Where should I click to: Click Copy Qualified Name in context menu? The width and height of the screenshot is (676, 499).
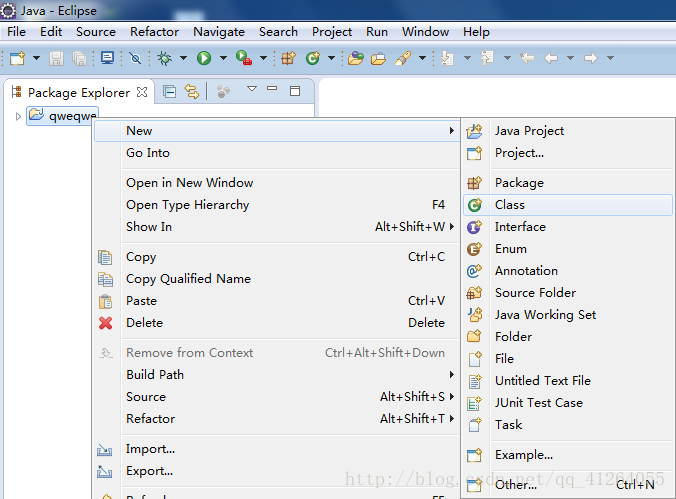point(277,279)
